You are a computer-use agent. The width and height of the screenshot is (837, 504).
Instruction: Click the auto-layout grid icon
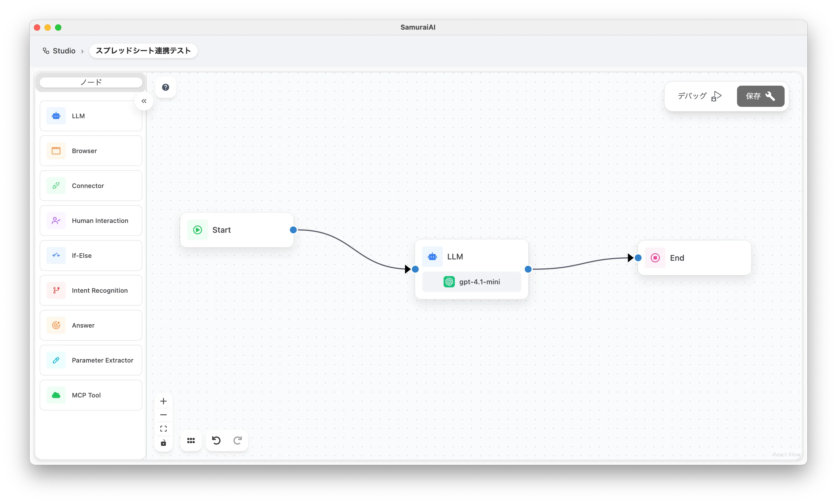pos(191,441)
